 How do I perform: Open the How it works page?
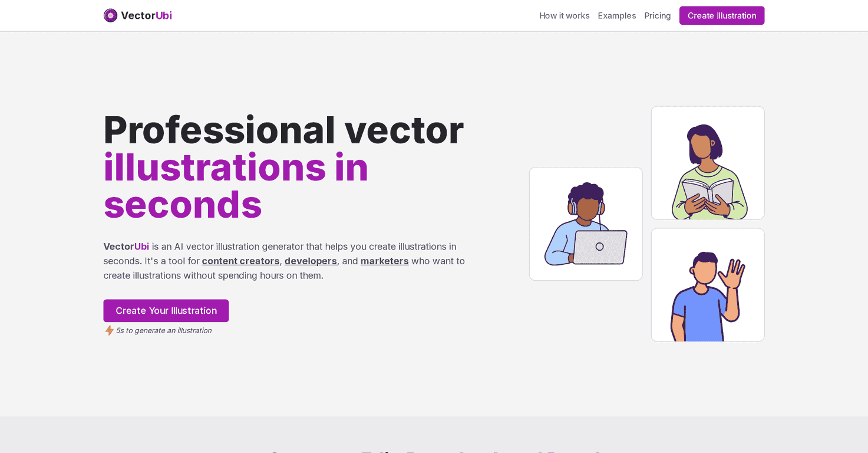click(564, 15)
